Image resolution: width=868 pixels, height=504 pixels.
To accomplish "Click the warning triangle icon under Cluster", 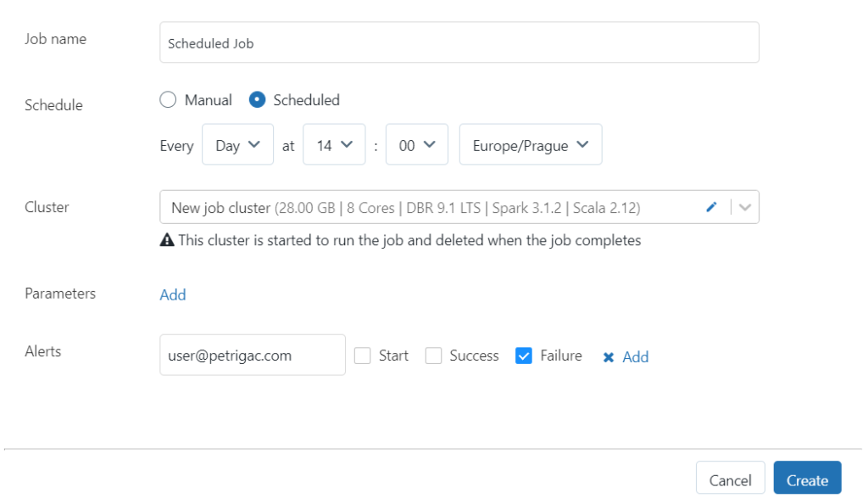I will (x=167, y=240).
